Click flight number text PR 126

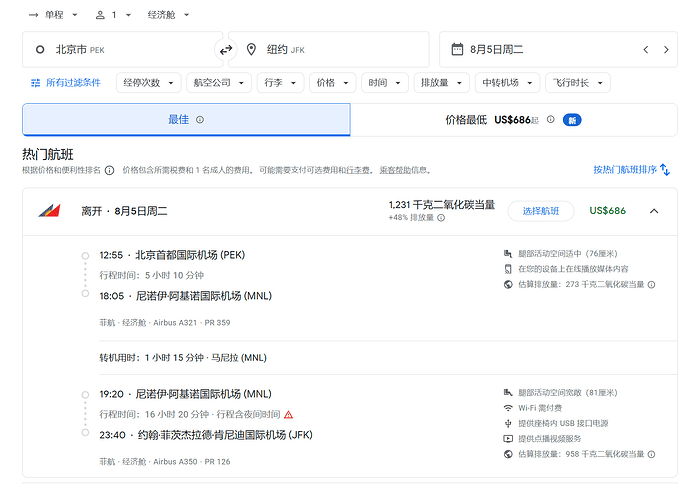217,462
